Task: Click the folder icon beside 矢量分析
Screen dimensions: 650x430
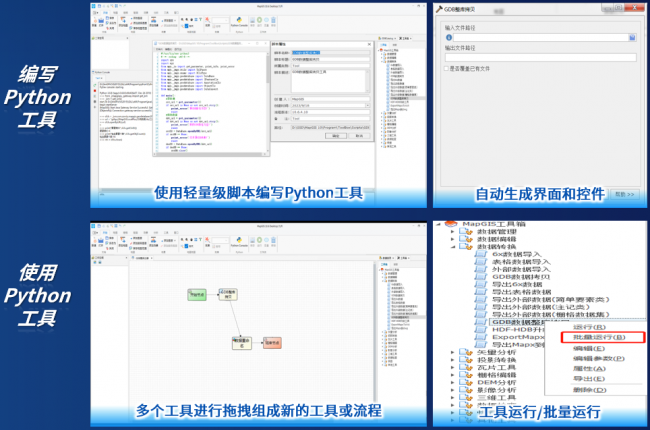Action: [x=466, y=352]
